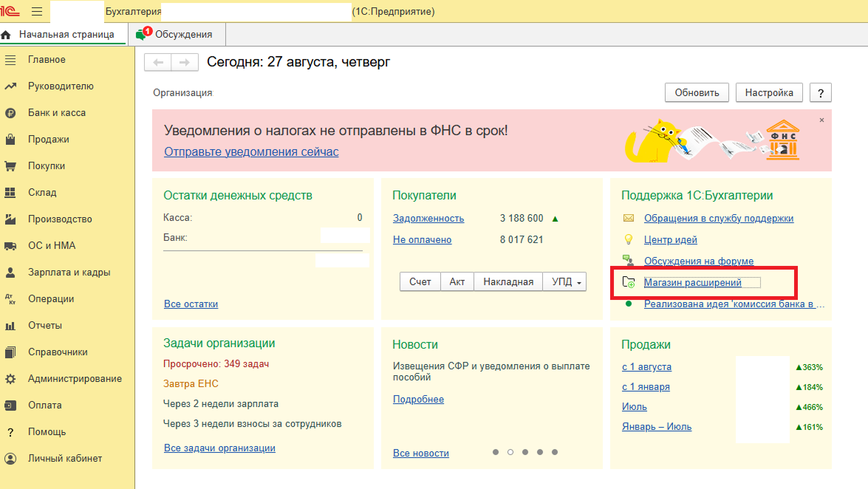Open sales report с 1 января

(646, 386)
